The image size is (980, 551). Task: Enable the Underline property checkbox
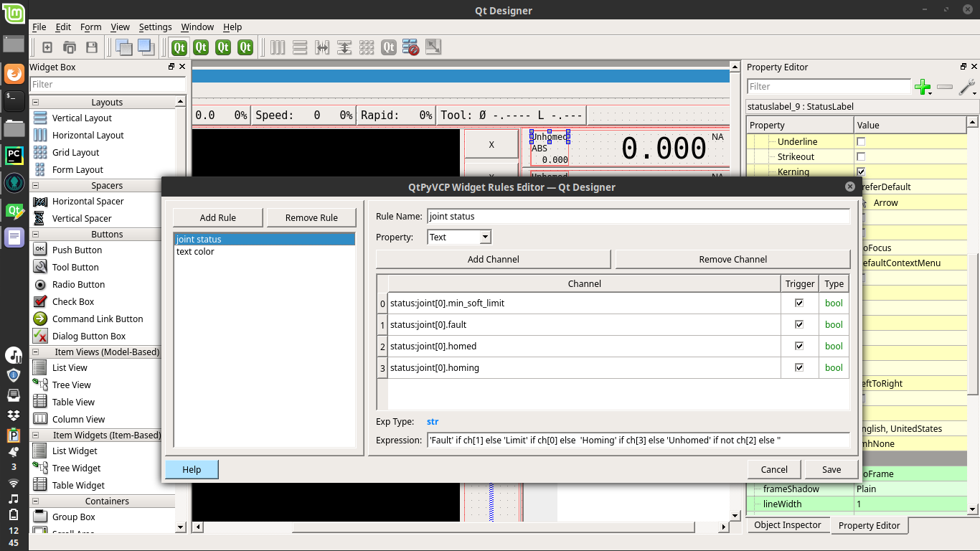coord(861,141)
